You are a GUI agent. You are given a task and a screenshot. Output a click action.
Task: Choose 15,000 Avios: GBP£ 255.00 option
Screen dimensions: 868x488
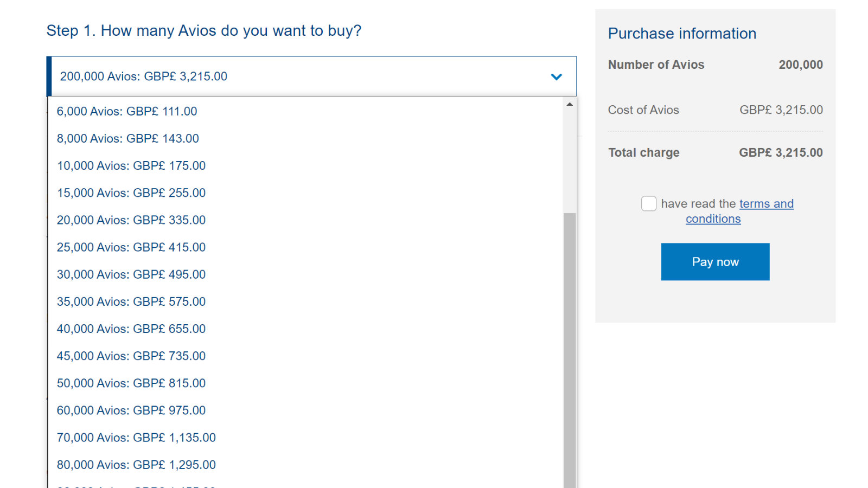(x=306, y=192)
